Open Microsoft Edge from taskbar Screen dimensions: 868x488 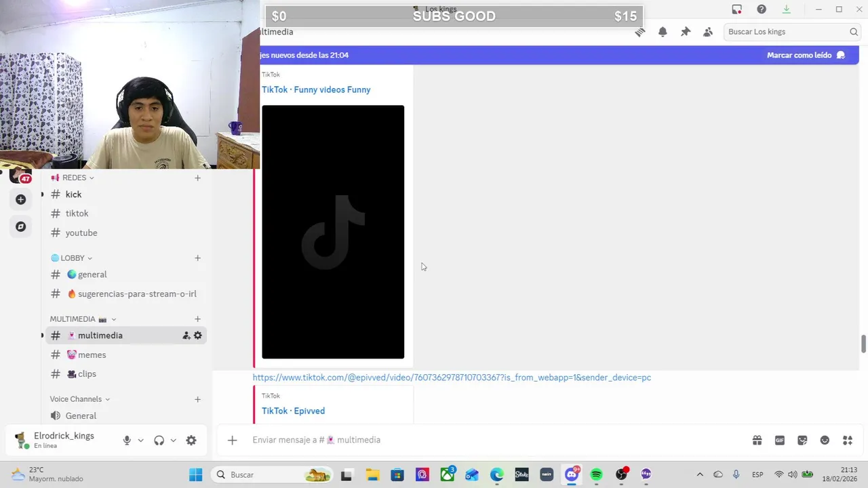click(497, 474)
